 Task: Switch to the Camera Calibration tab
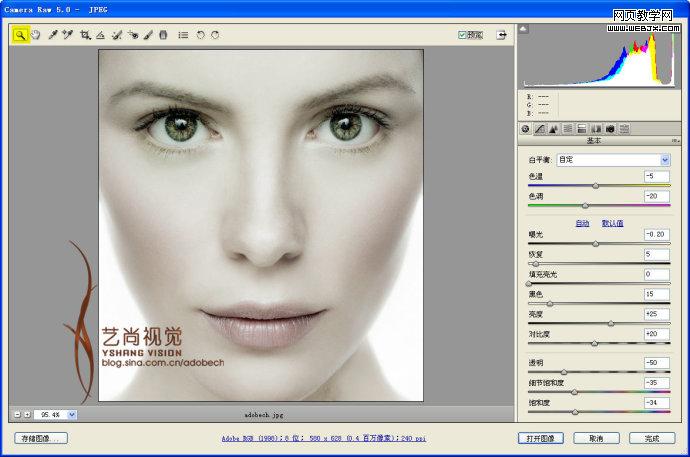tap(610, 129)
